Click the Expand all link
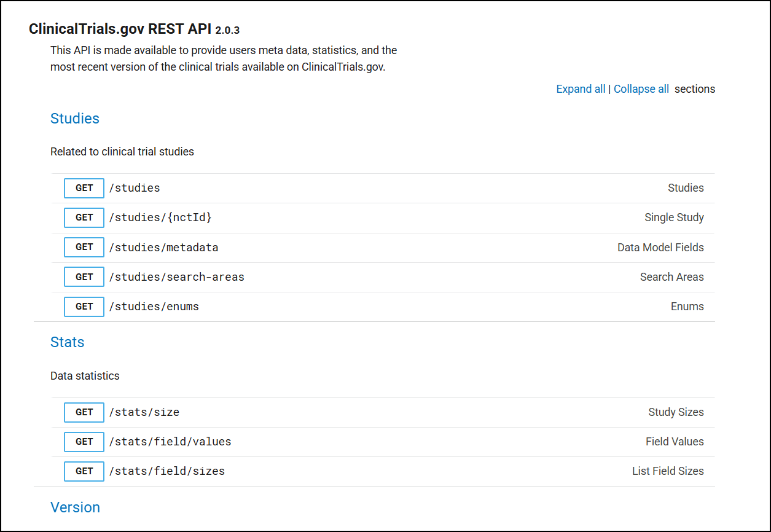 click(x=581, y=89)
